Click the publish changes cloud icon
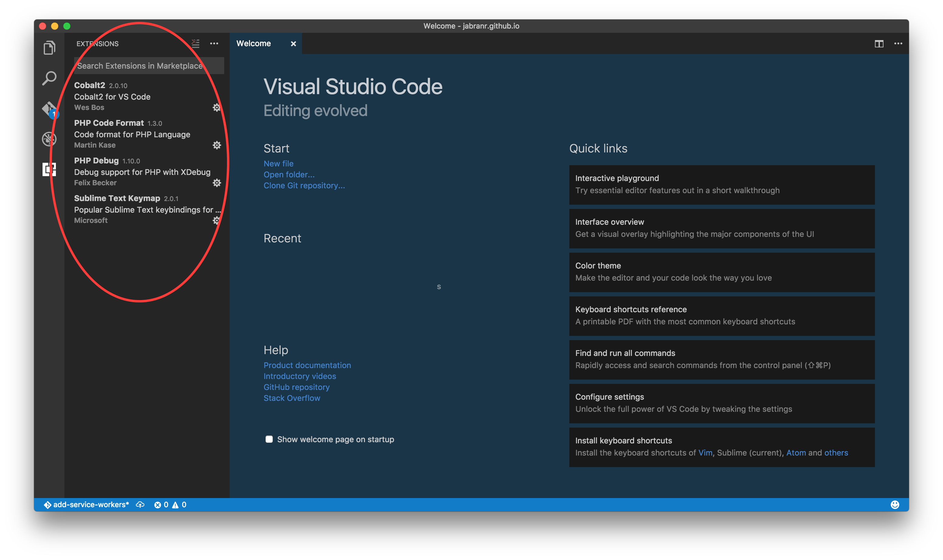Image resolution: width=943 pixels, height=560 pixels. point(140,505)
